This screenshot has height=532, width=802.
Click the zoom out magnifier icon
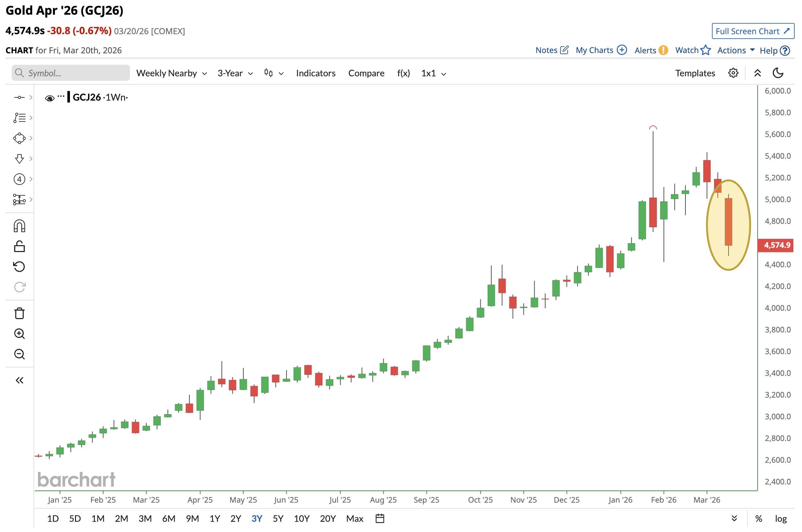point(19,354)
